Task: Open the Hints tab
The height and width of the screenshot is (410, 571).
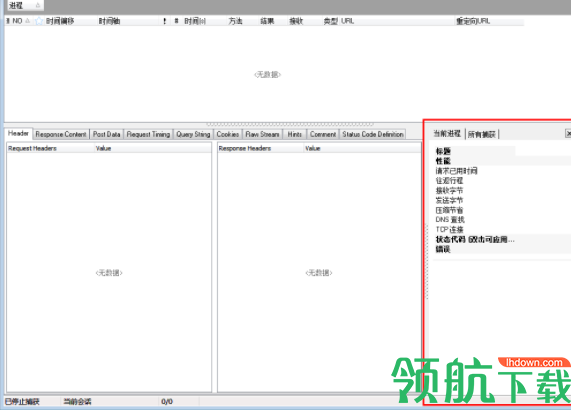Action: pyautogui.click(x=295, y=134)
